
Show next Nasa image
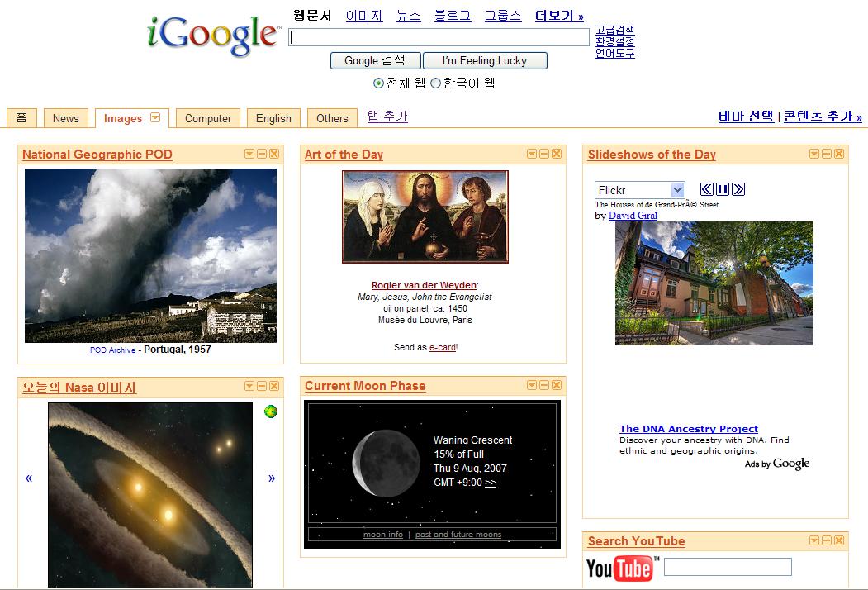click(x=271, y=478)
